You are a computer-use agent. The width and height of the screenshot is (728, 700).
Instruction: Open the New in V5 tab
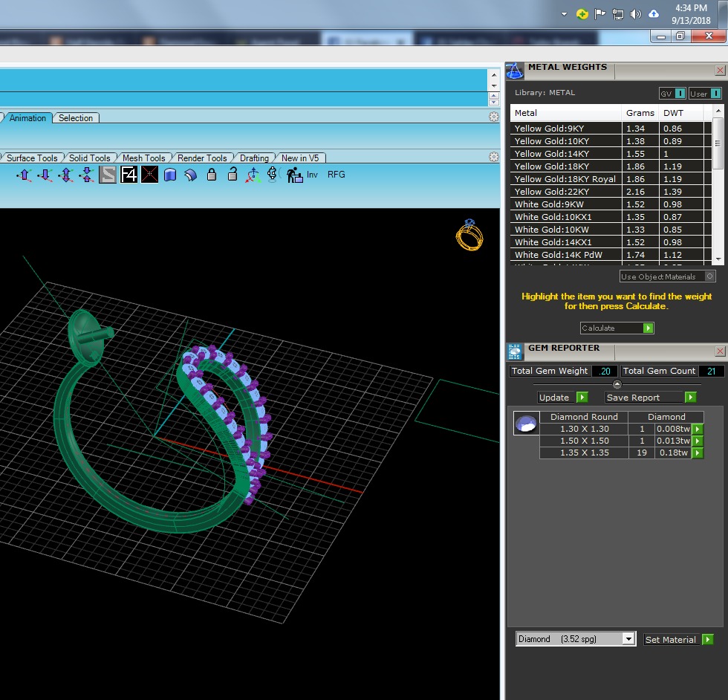300,158
